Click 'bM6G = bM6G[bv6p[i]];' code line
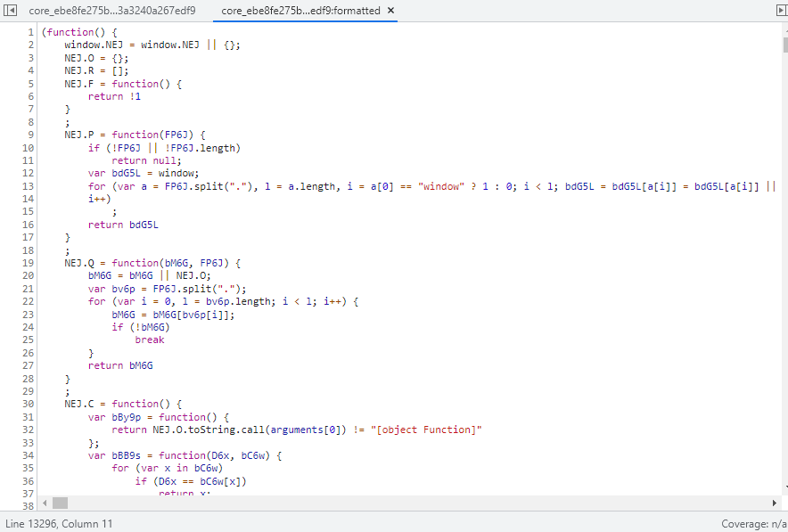This screenshot has height=532, width=788. tap(174, 315)
